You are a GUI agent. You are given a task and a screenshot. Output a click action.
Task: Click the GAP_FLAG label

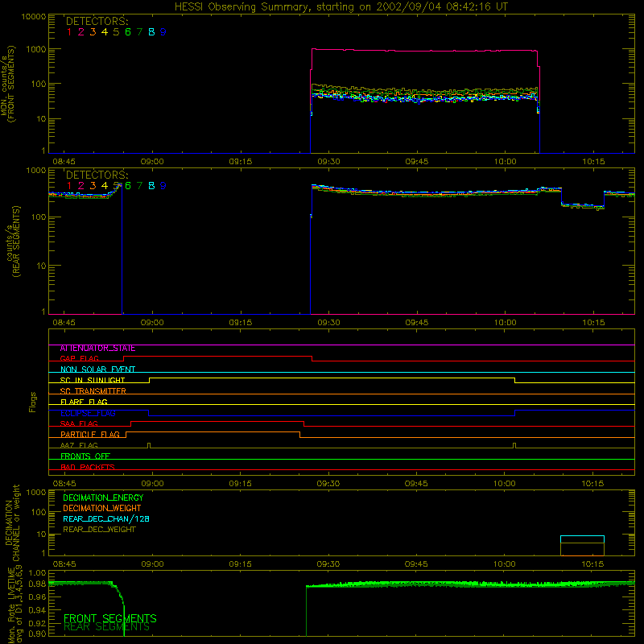pos(80,359)
